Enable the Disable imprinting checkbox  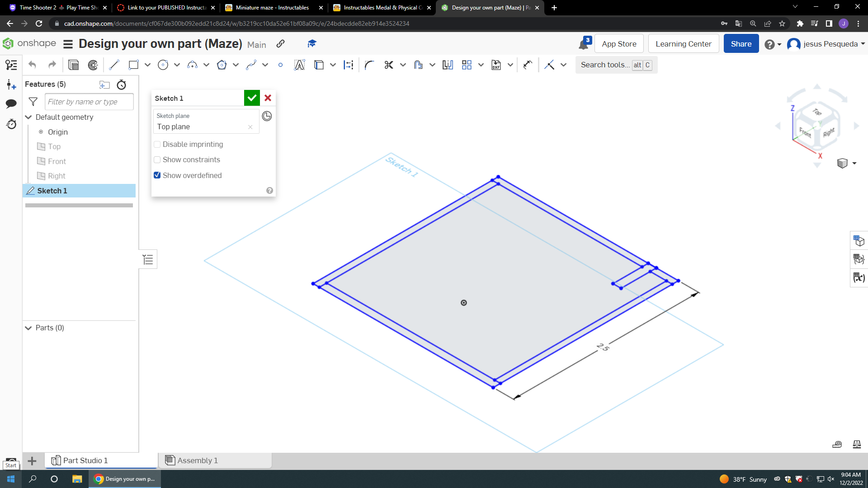pos(157,144)
